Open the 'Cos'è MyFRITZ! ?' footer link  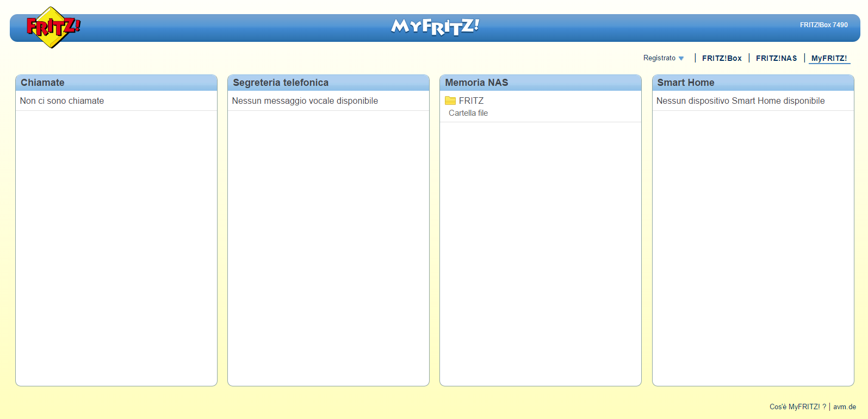(x=797, y=407)
